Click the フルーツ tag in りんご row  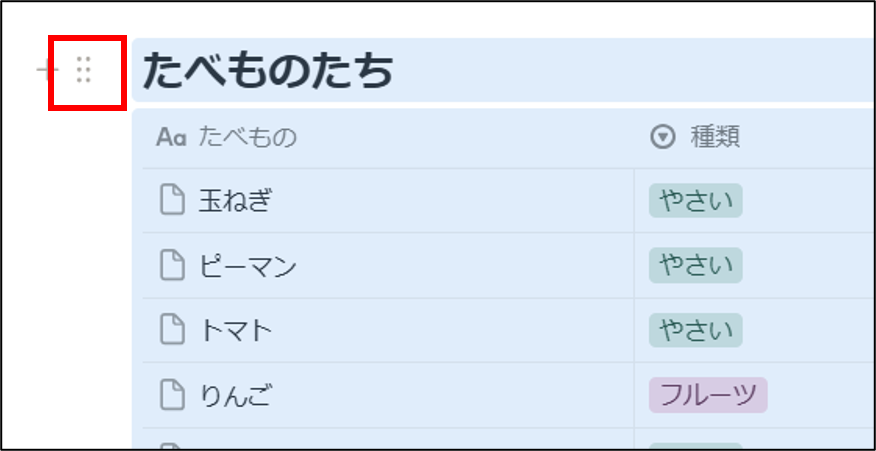tap(708, 395)
